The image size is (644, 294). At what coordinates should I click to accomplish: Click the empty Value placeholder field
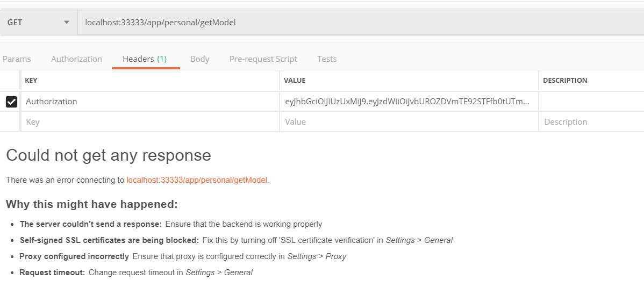point(409,121)
